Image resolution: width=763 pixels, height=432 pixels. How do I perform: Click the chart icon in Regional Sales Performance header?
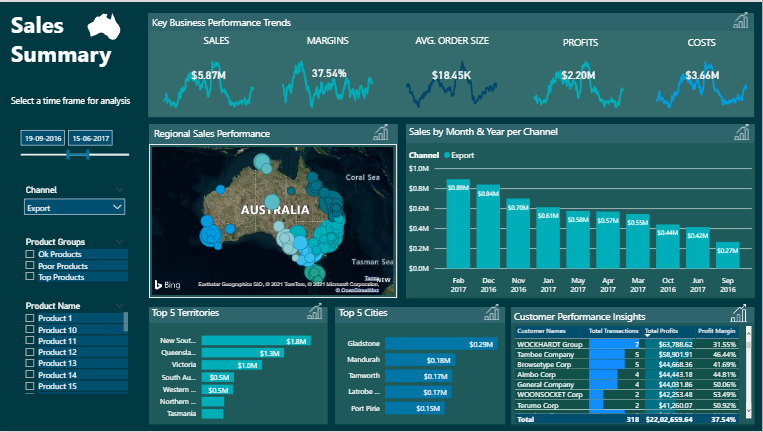coord(381,133)
